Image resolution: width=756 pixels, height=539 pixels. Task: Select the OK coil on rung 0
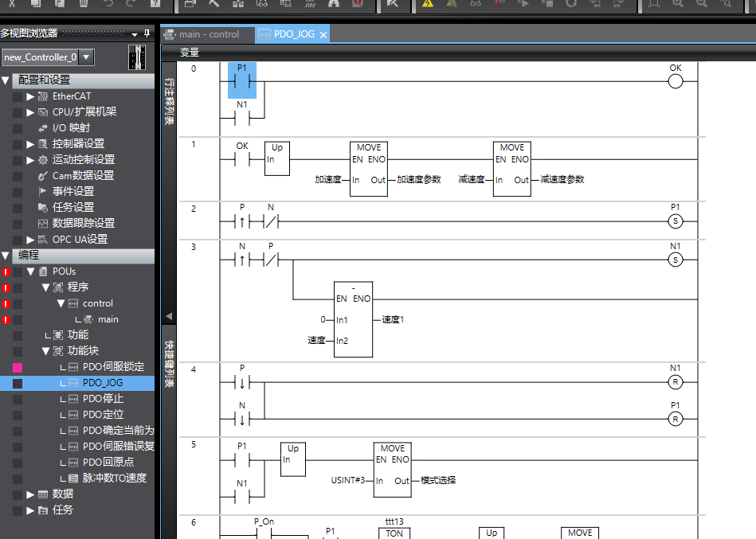tap(676, 81)
